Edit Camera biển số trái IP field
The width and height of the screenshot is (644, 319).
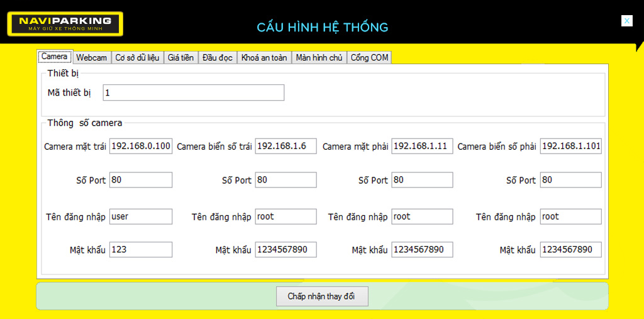(x=286, y=147)
